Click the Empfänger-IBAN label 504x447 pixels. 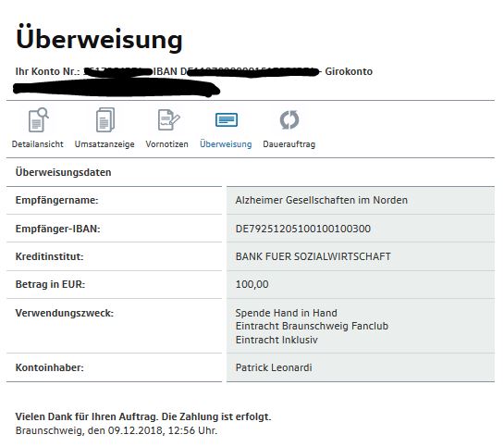click(58, 229)
